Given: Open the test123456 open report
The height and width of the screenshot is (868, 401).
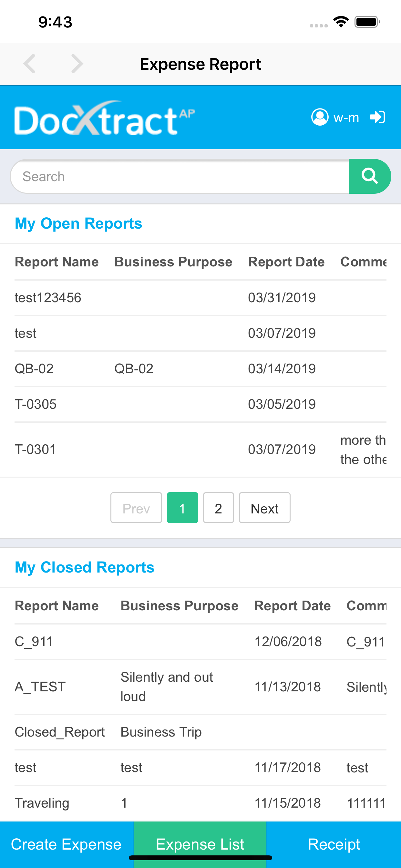Looking at the screenshot, I should pyautogui.click(x=48, y=298).
